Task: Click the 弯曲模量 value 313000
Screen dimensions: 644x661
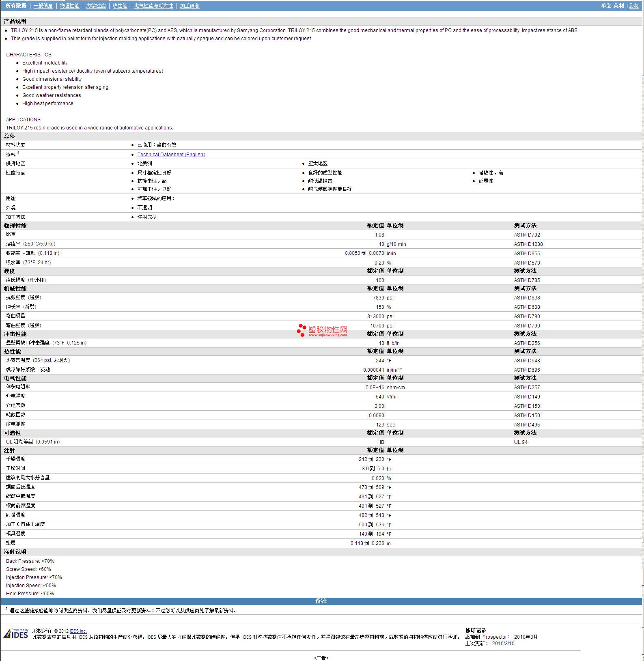Action: (x=375, y=317)
